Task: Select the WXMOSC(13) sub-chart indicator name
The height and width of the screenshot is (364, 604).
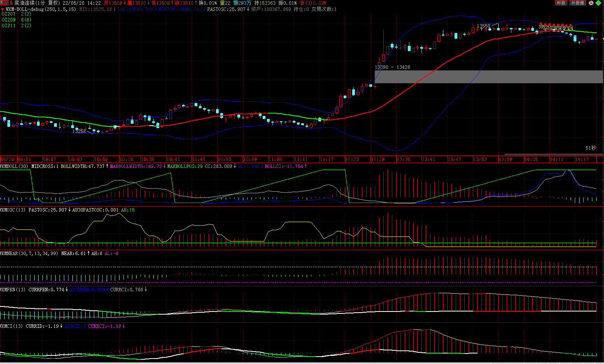Action: click(12, 210)
